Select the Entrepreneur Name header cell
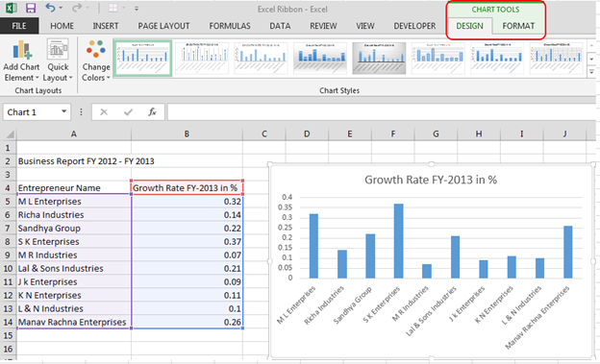Viewport: 600px width, 364px height. (x=73, y=187)
